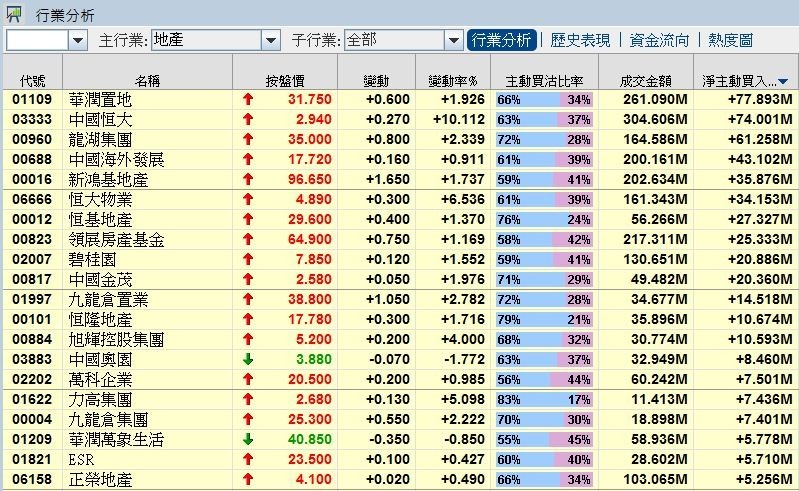Screen dimensions: 799x491
Task: Click the 行業分析 window icon in title bar
Action: [x=14, y=14]
